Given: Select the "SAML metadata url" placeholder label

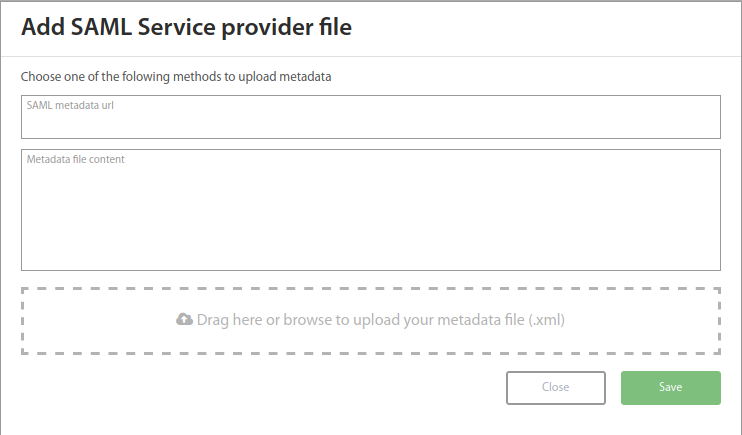Looking at the screenshot, I should click(70, 104).
